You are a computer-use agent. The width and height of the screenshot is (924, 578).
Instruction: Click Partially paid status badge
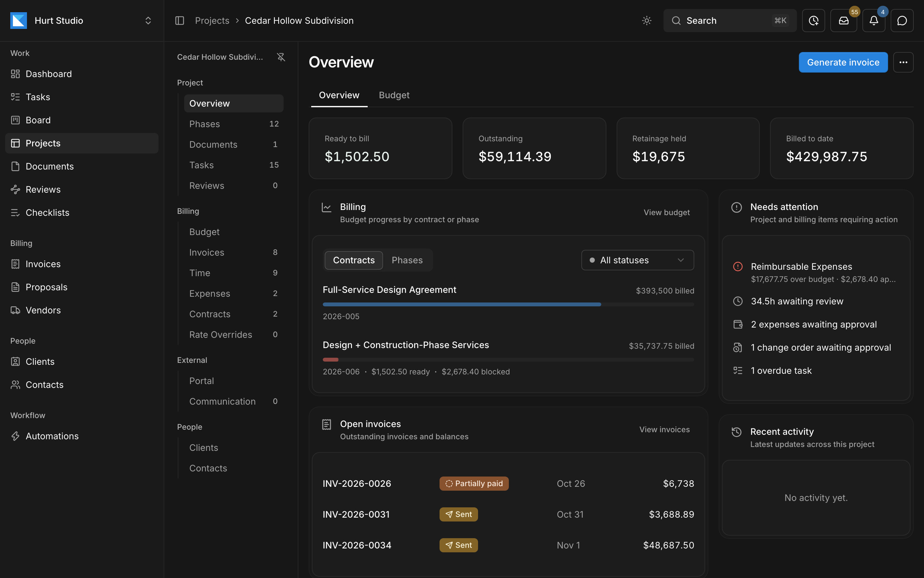point(474,484)
